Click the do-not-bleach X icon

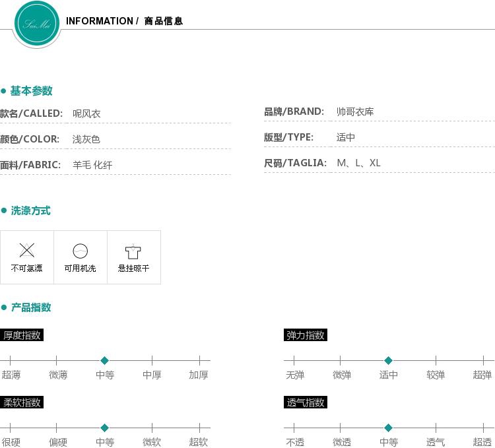click(27, 250)
